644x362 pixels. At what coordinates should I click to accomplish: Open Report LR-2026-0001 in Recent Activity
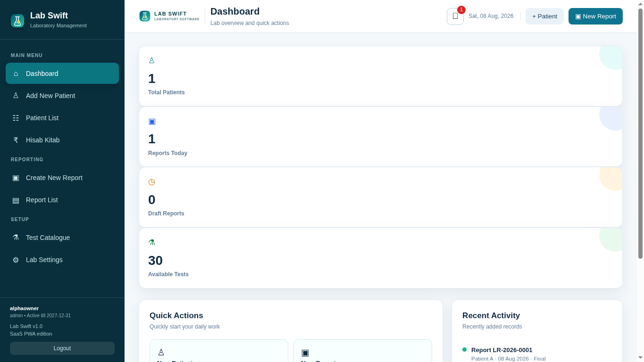(502, 350)
